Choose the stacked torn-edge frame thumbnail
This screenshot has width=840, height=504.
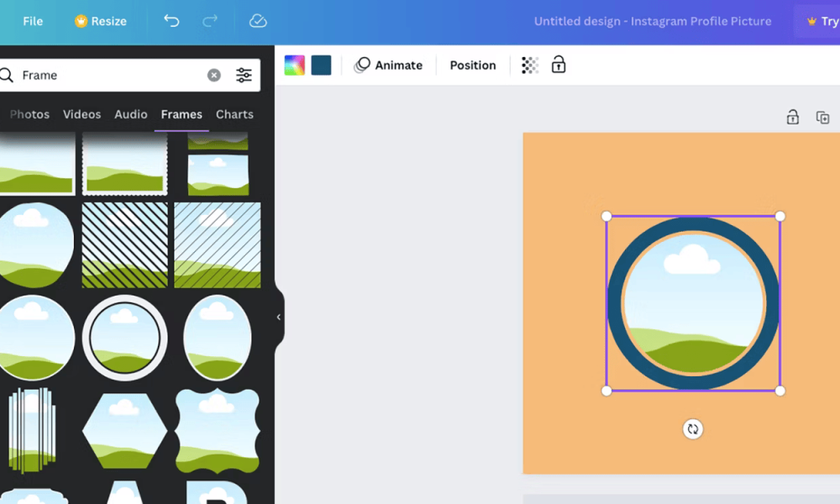tap(218, 164)
